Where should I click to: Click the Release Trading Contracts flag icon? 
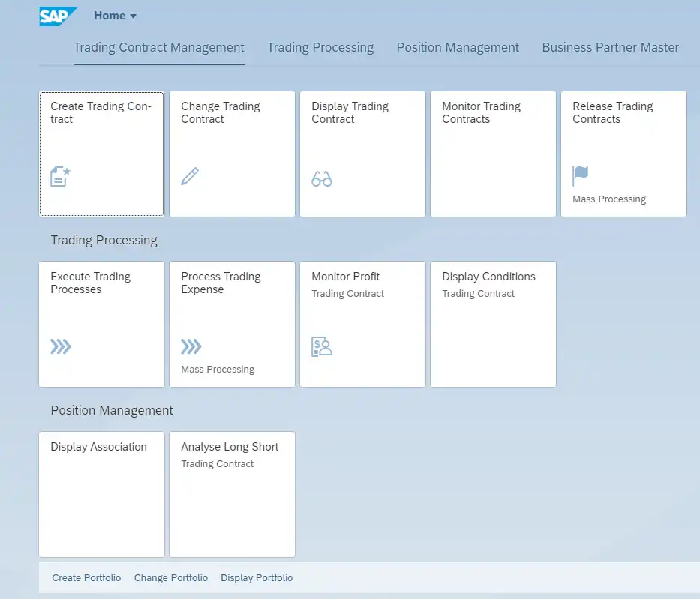(x=581, y=175)
